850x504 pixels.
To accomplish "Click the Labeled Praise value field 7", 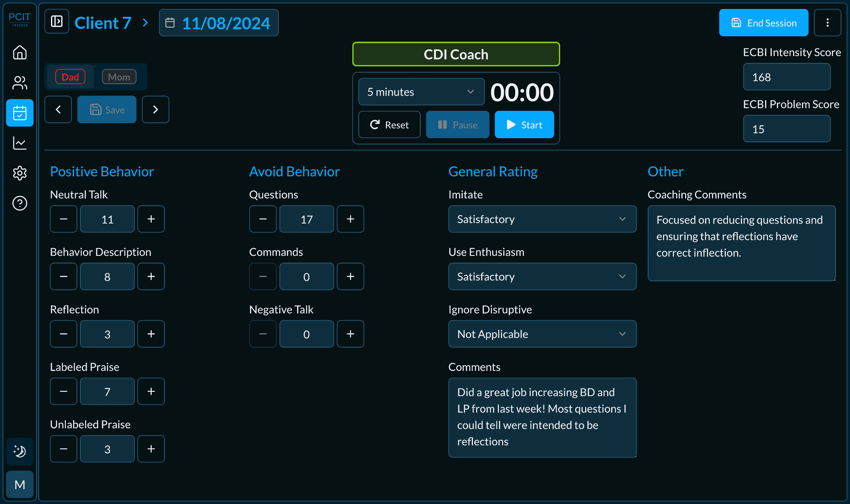I will pos(108,391).
